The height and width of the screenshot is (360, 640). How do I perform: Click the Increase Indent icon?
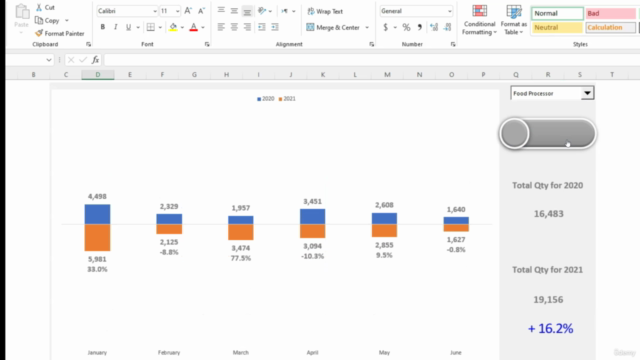click(275, 27)
